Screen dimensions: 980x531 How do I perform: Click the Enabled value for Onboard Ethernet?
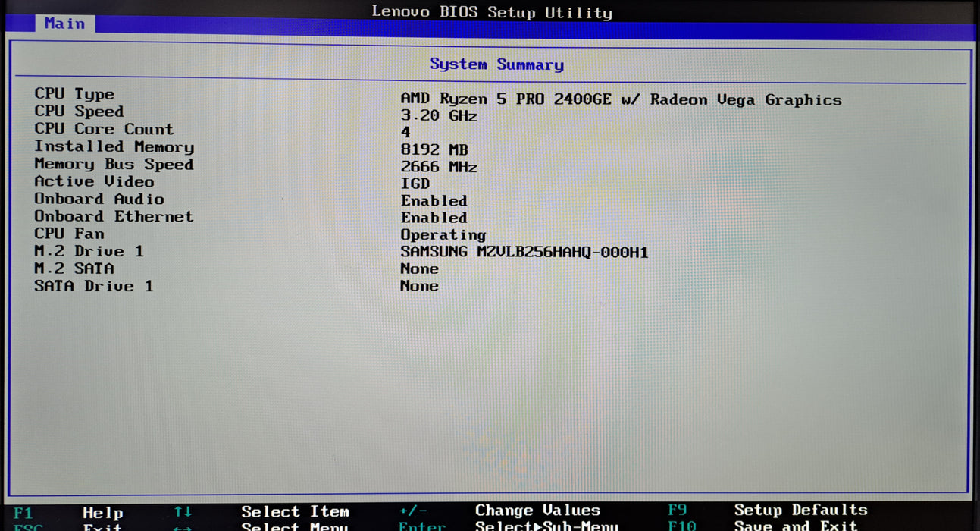point(434,218)
